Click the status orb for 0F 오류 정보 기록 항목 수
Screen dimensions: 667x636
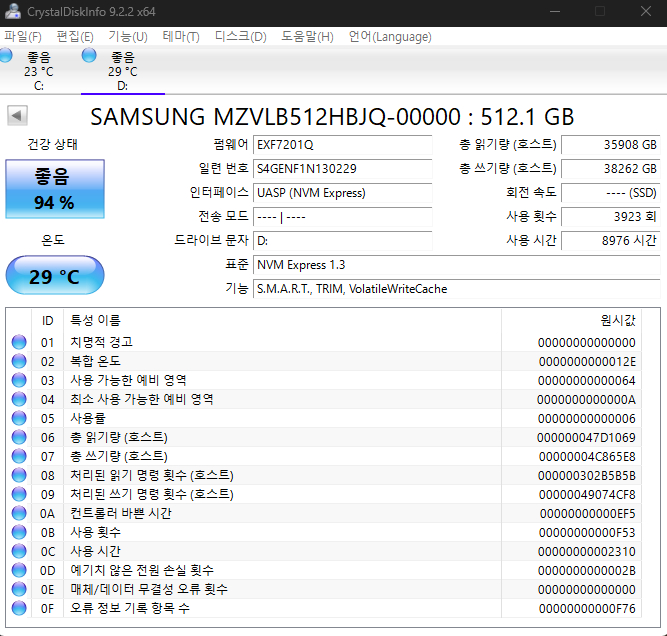click(x=19, y=608)
